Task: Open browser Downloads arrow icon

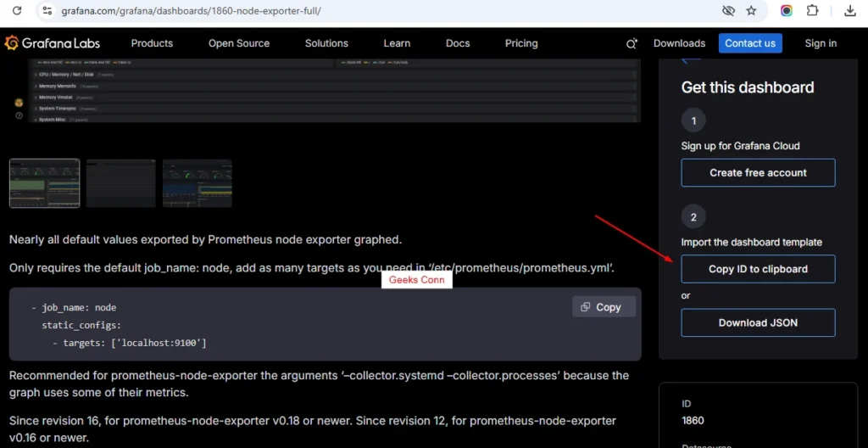Action: click(850, 10)
